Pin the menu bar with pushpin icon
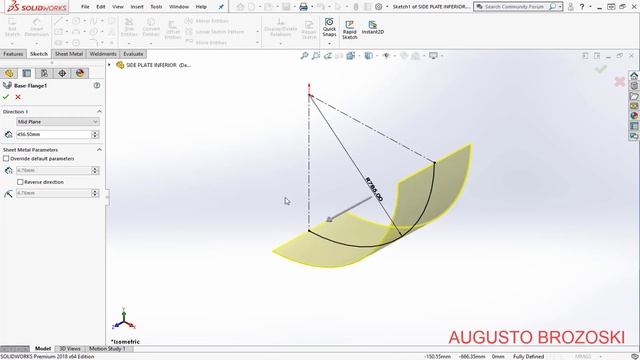Screen dimensions: 640x360 (x=221, y=7)
